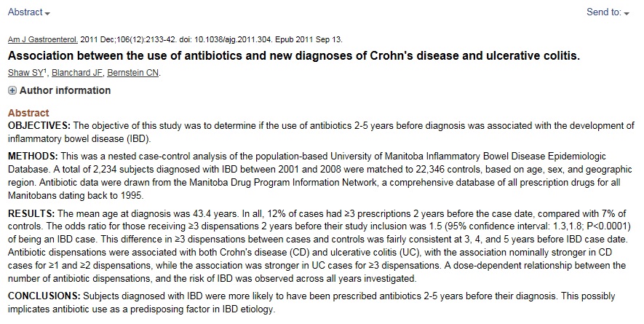Open the Send to menu

point(608,12)
